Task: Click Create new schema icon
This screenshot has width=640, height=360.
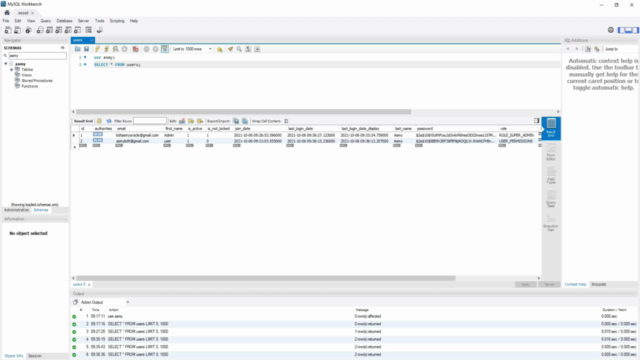Action: point(40,30)
